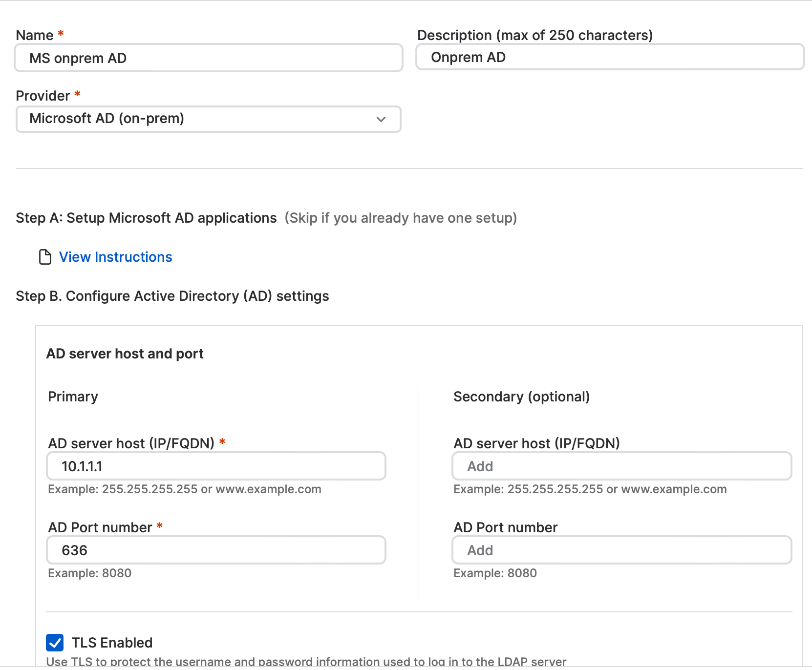812x670 pixels.
Task: Expand the Microsoft AD (on-prem) selector
Action: (x=209, y=119)
